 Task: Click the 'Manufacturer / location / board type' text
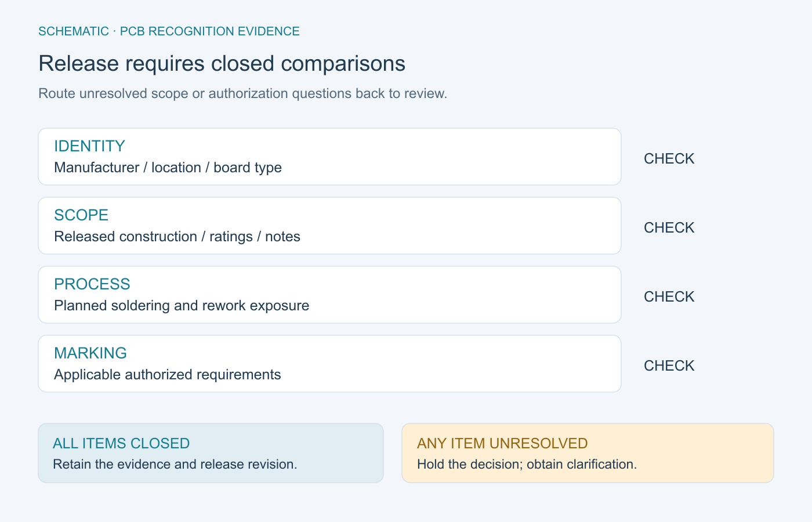tap(168, 168)
